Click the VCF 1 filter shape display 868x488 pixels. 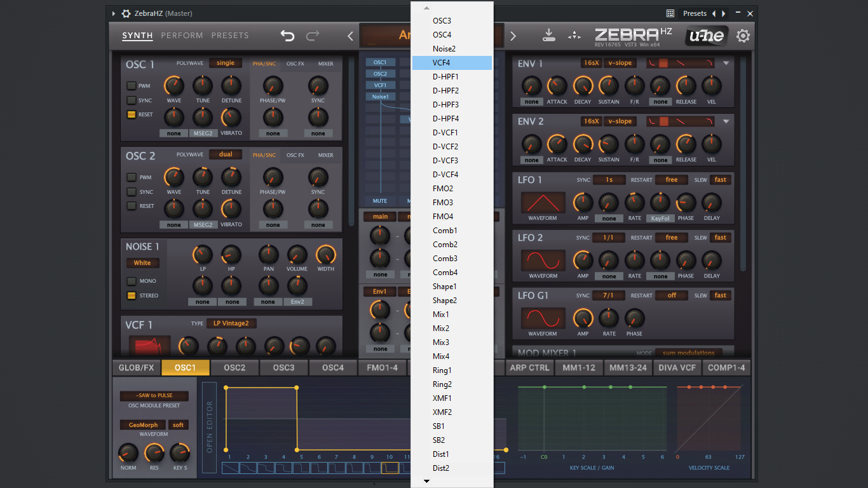[150, 346]
